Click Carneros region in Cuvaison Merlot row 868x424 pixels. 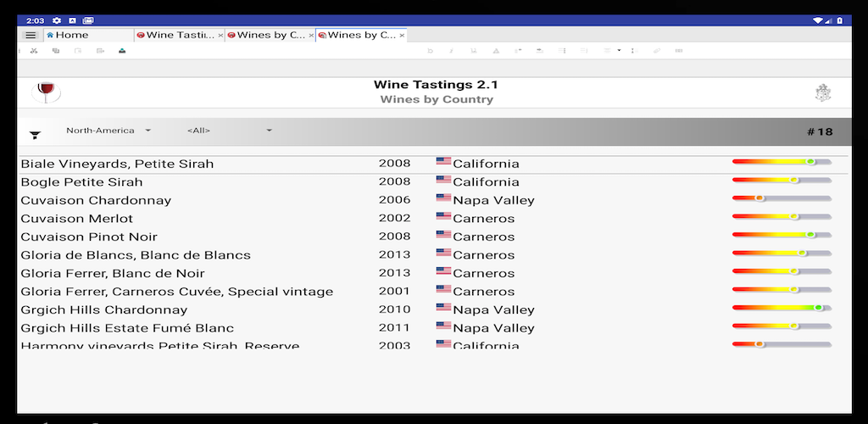[x=484, y=219]
